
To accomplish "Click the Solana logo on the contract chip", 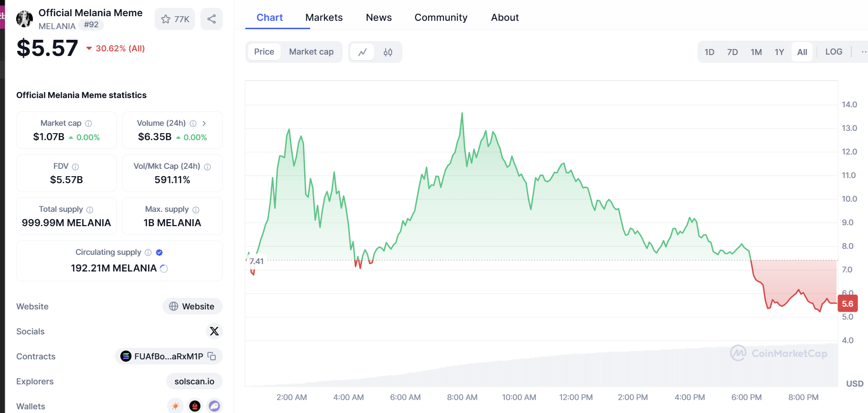I will tap(126, 356).
